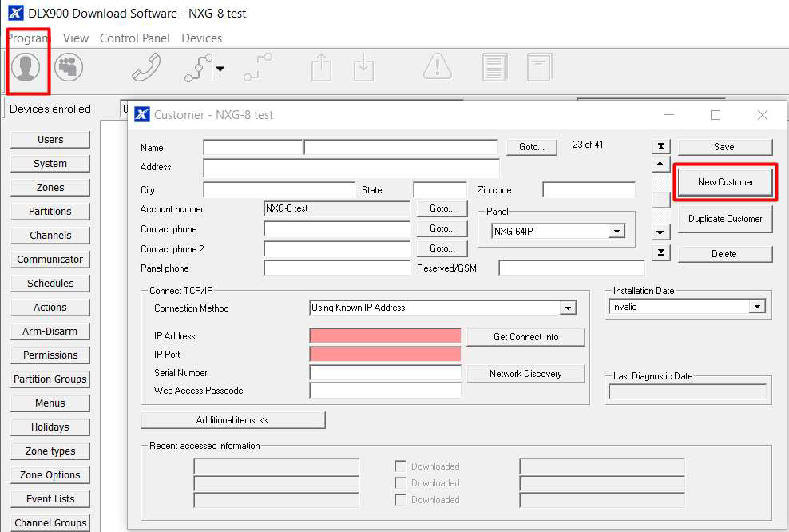The width and height of the screenshot is (789, 532).
Task: Jump to the first customer record arrow
Action: click(660, 146)
